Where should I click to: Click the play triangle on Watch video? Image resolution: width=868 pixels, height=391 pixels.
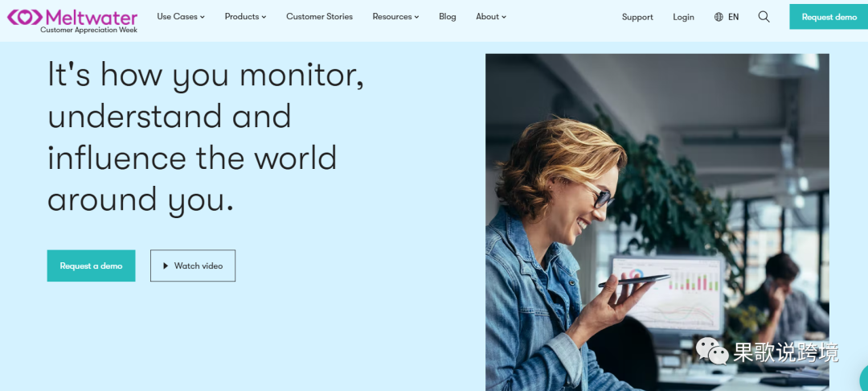tap(166, 265)
